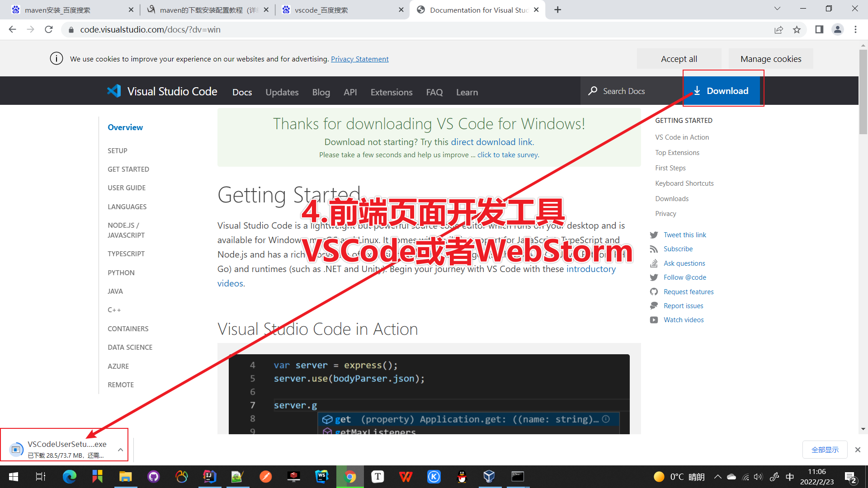Open the FAQ menu item

tap(434, 92)
